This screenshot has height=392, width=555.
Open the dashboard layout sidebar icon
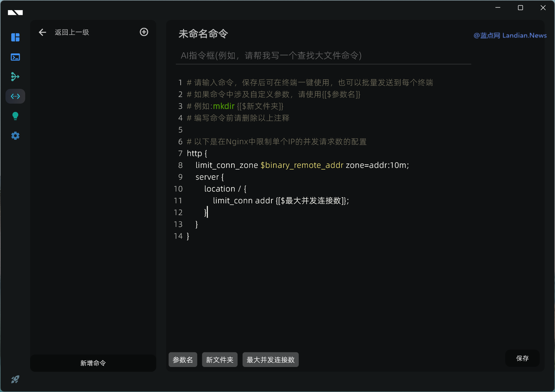[x=15, y=37]
